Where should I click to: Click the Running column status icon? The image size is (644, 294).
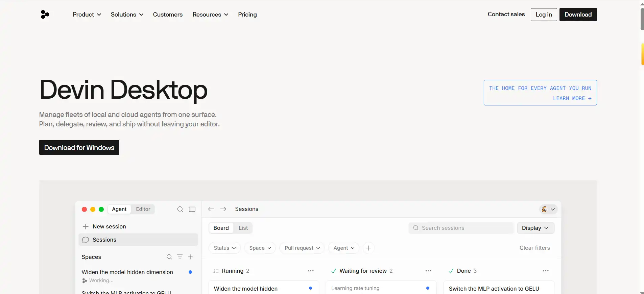pyautogui.click(x=216, y=271)
